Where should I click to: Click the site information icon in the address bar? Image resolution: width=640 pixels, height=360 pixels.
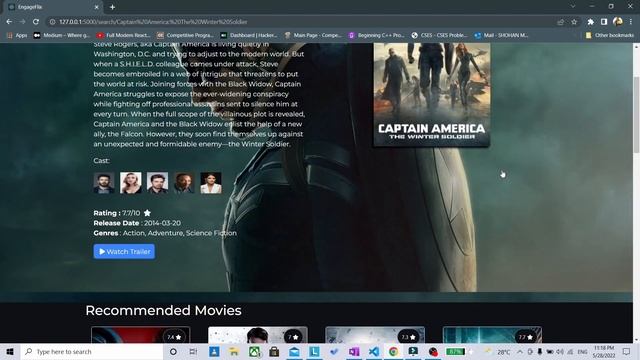52,22
